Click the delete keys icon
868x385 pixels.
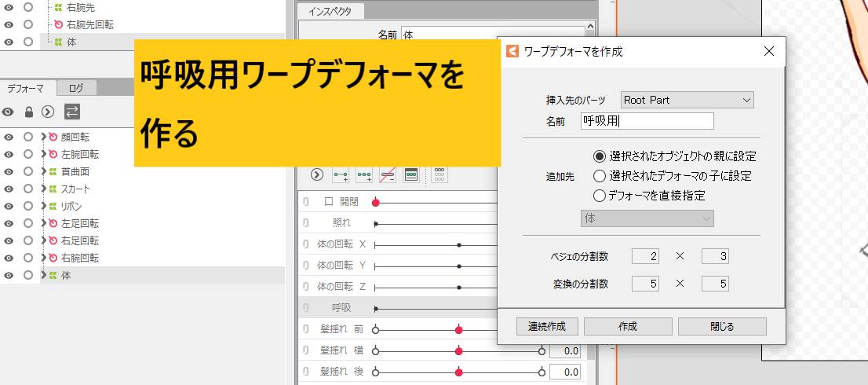pyautogui.click(x=387, y=174)
